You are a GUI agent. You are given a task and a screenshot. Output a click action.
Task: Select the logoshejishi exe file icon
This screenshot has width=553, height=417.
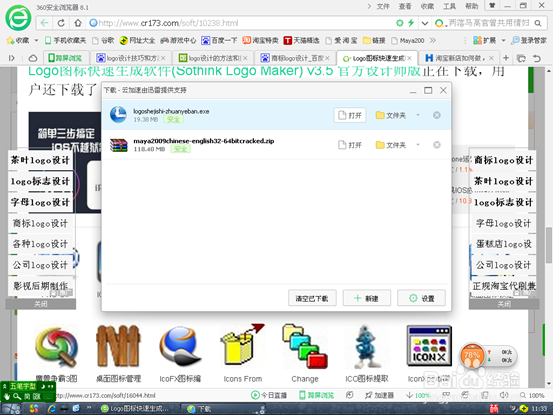(x=118, y=115)
